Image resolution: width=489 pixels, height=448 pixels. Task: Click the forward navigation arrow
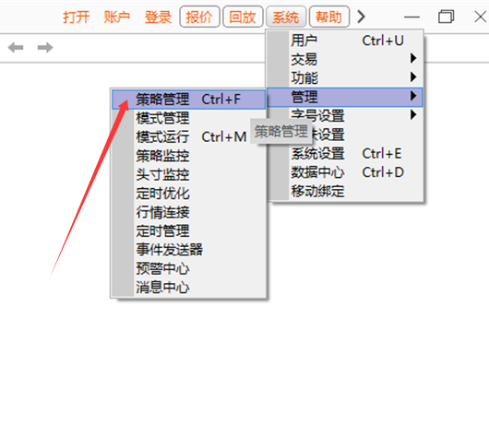(x=45, y=48)
